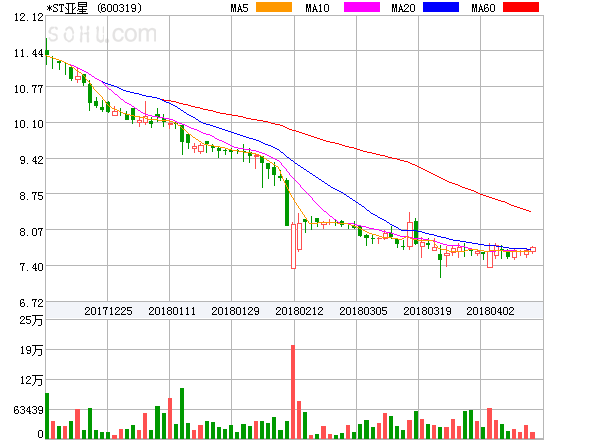Click the long red candlestick near 20180212
Viewport: 600px width, 440px height.
[x=293, y=246]
